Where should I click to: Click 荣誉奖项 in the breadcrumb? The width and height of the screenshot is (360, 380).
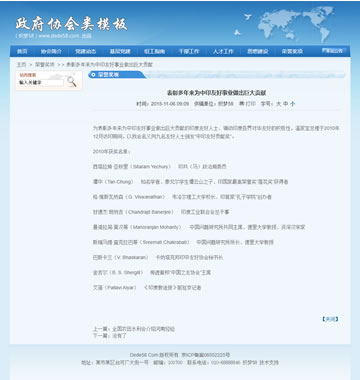(45, 65)
